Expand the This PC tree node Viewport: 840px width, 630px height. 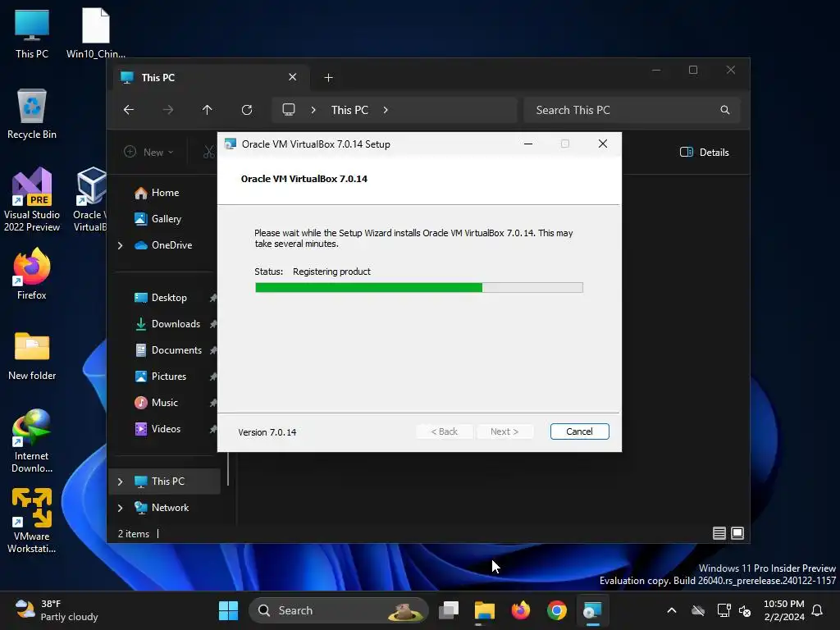coord(120,482)
